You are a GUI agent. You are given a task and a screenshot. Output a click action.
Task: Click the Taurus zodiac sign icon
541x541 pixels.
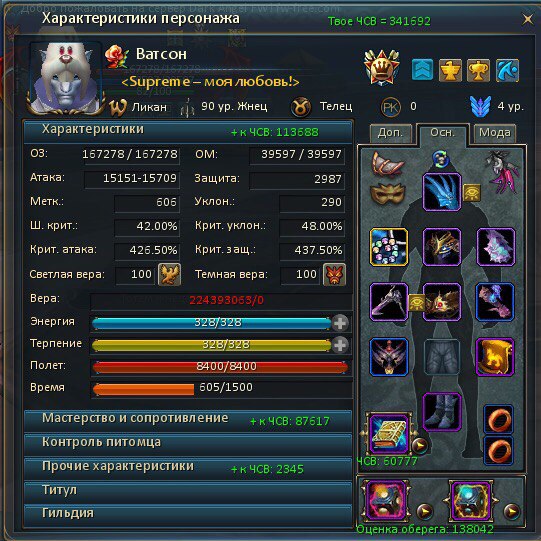(301, 107)
